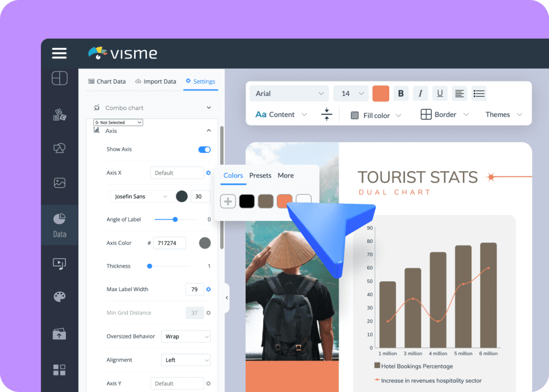Select the orange swatch in the color popup
Screen dimensions: 549x392
click(x=285, y=201)
